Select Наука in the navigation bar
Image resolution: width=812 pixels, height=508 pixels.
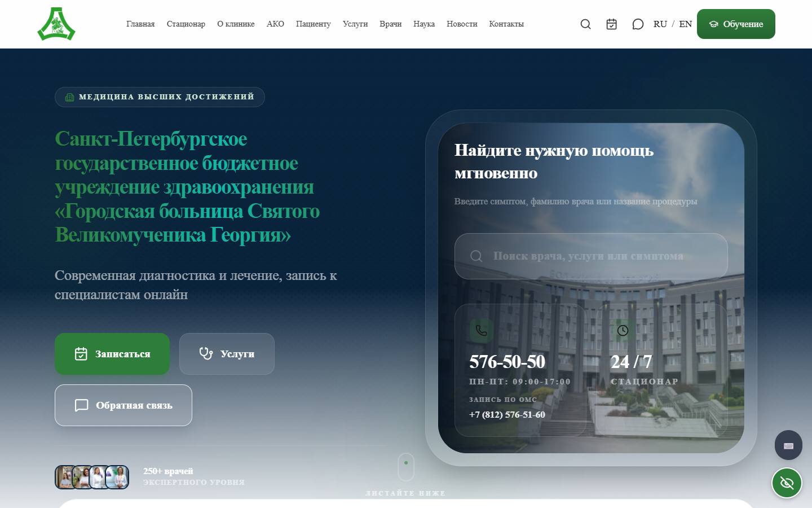(x=424, y=24)
